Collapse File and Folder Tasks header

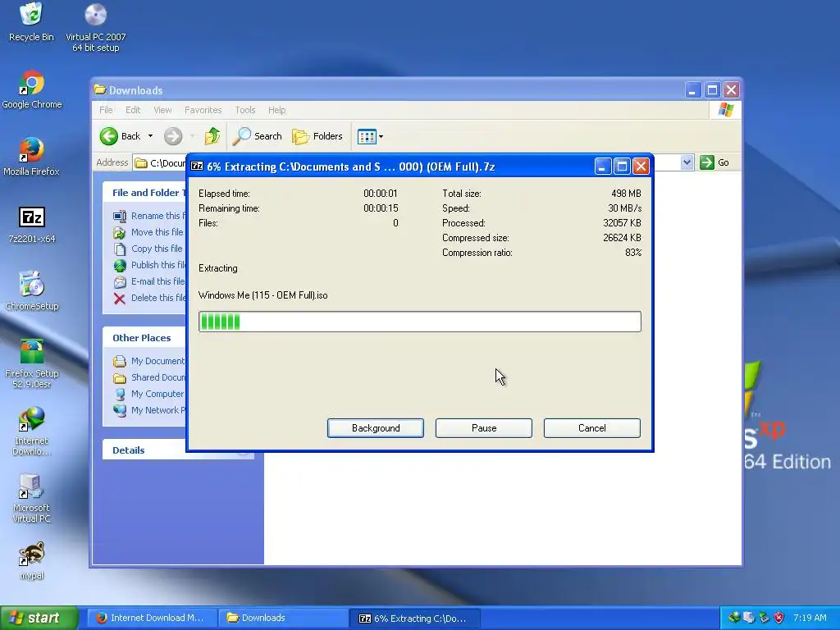pos(144,192)
